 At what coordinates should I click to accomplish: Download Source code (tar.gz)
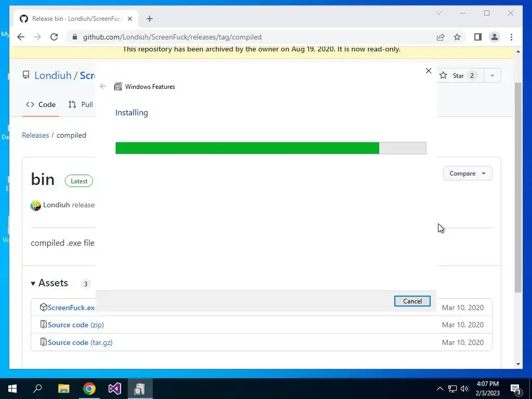pyautogui.click(x=80, y=342)
